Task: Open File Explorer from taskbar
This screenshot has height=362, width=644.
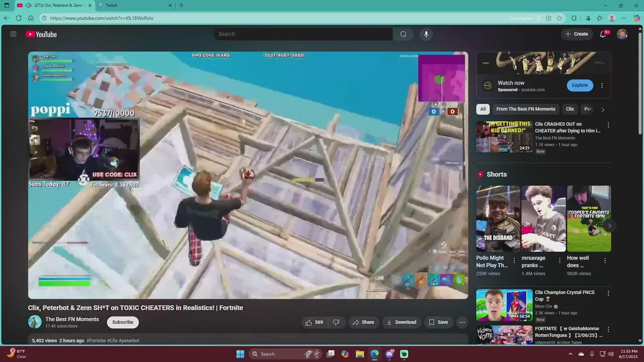Action: (360, 354)
